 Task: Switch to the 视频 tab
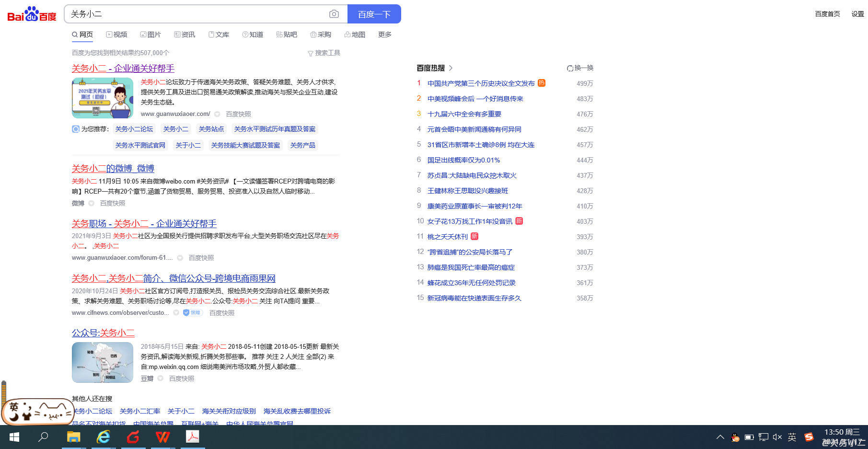[x=116, y=35]
